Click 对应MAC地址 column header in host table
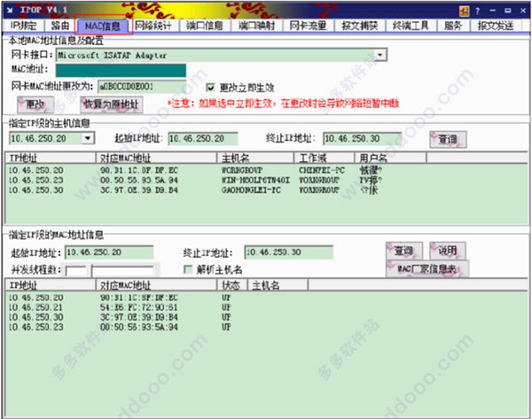 pos(156,158)
